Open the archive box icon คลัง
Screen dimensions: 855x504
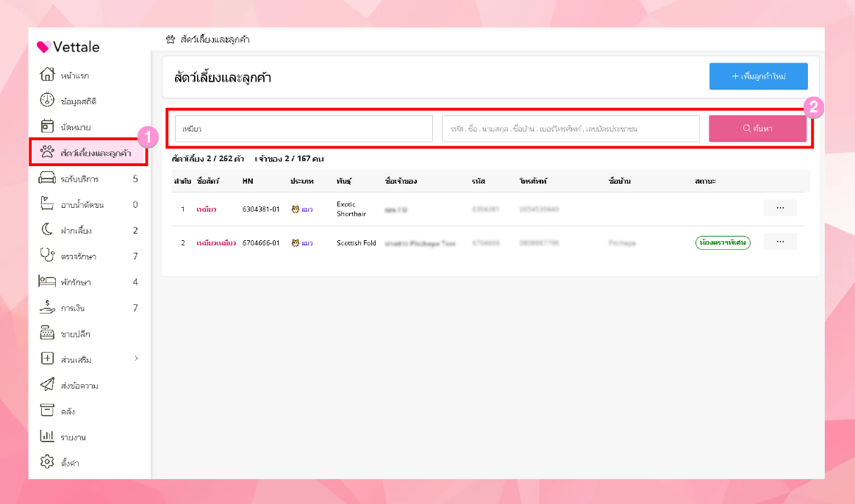(x=48, y=410)
